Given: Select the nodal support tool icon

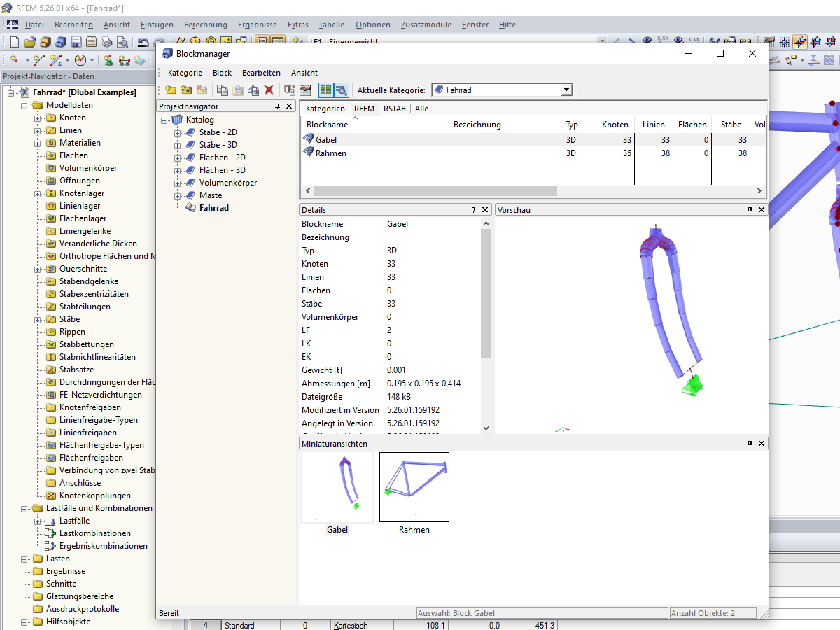Looking at the screenshot, I should [108, 60].
